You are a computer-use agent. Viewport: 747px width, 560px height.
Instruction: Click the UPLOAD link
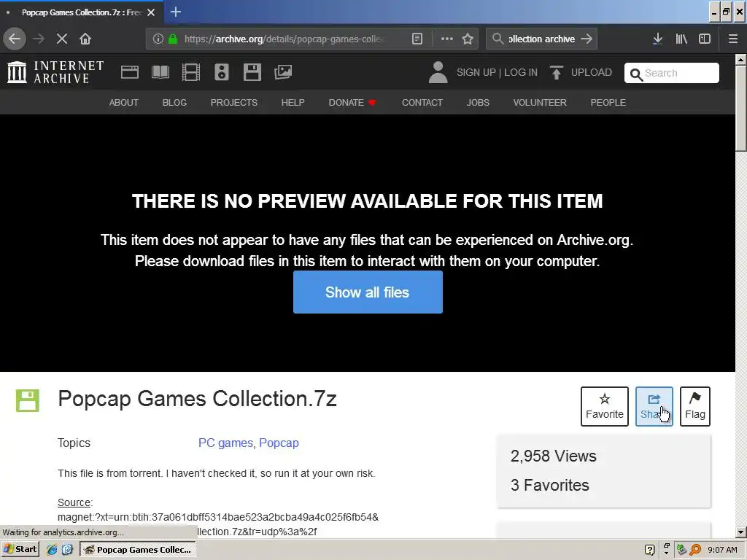(x=591, y=72)
